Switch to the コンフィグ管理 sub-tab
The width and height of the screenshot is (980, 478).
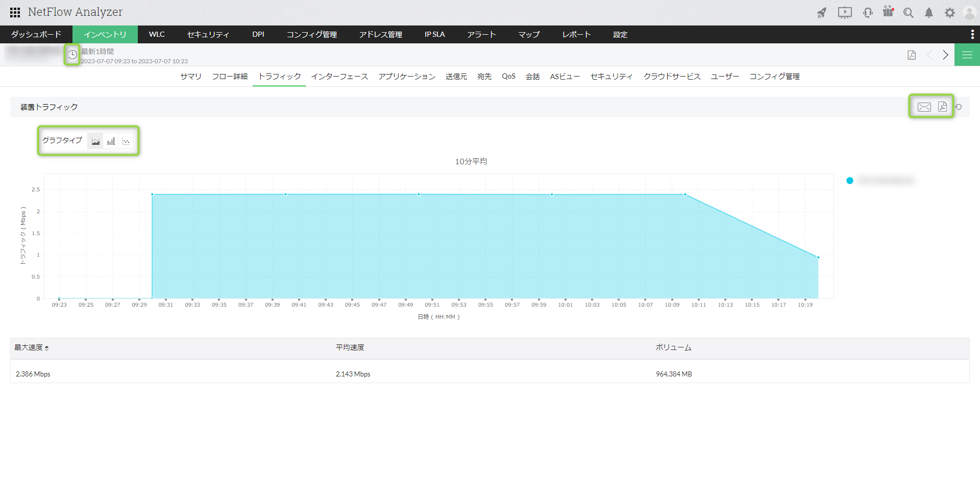pos(774,77)
